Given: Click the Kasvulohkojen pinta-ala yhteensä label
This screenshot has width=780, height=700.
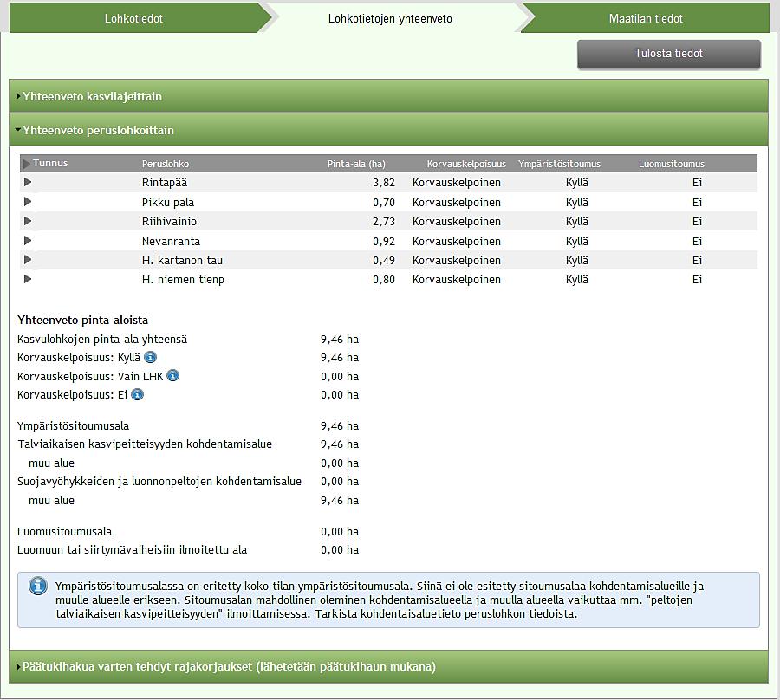Looking at the screenshot, I should [x=102, y=339].
